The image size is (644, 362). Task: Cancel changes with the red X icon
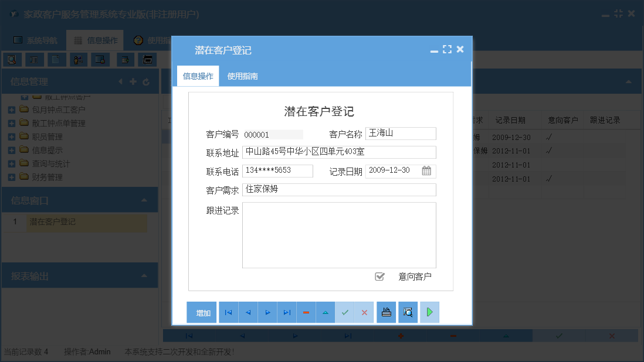(x=364, y=312)
